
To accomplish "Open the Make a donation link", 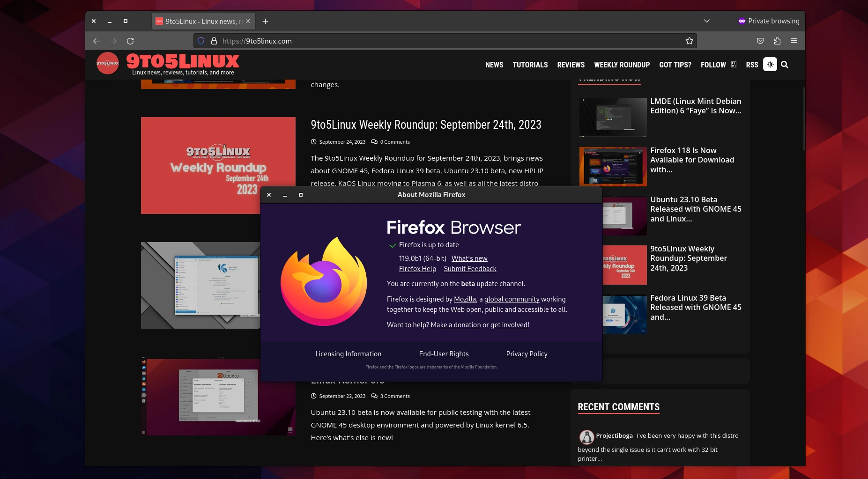I will 455,324.
